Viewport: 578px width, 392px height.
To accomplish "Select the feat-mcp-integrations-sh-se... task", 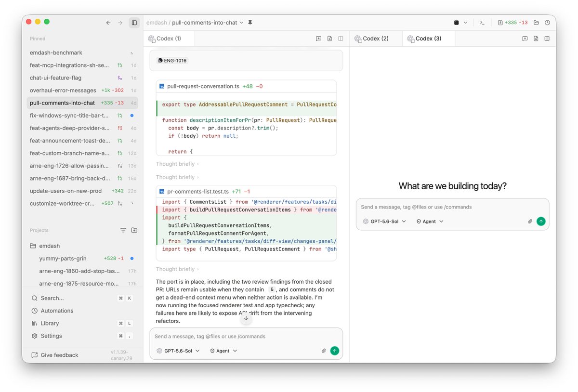I will click(x=82, y=65).
